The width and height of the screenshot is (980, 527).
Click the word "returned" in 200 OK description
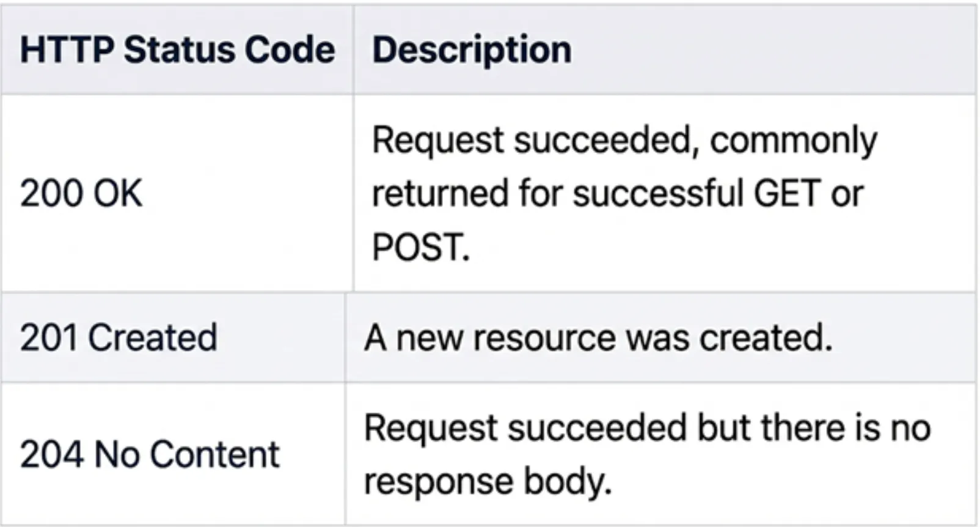441,193
